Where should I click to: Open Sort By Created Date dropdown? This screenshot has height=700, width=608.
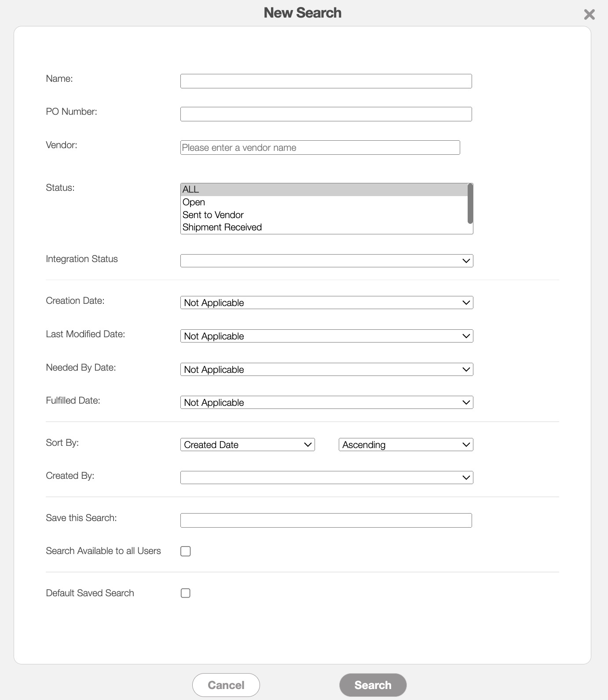click(x=247, y=445)
